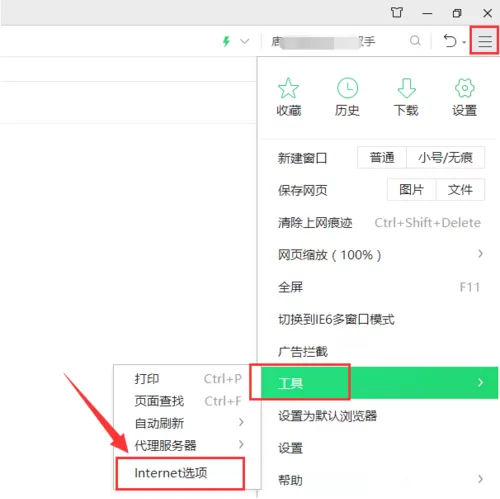Open 广告拦截 menu item

tap(379, 351)
